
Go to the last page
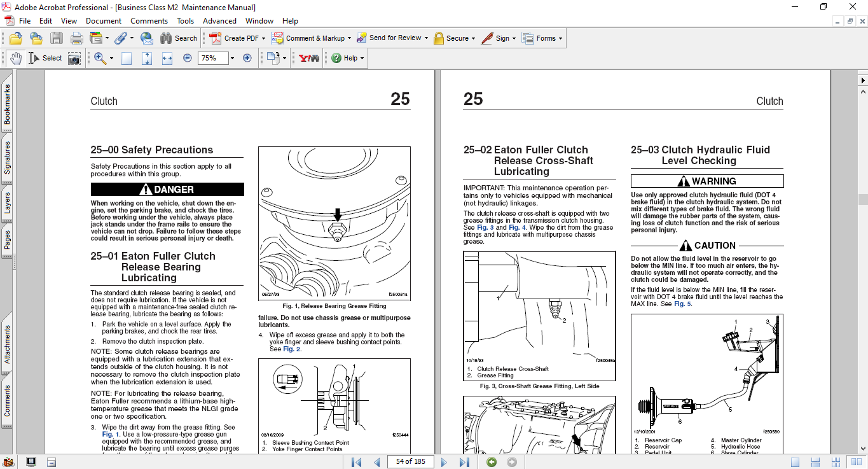pos(464,462)
